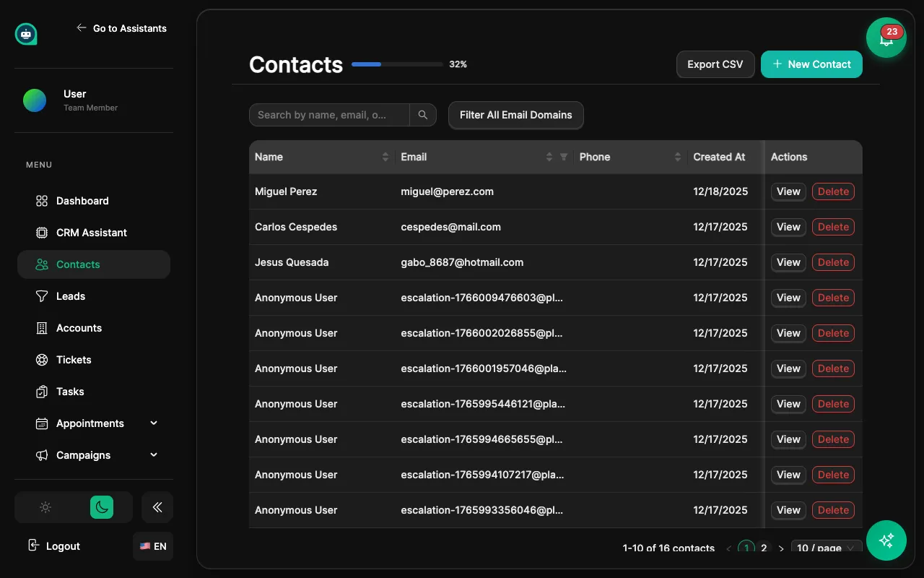Image resolution: width=924 pixels, height=578 pixels.
Task: Expand the Appointments submenu chevron
Action: pos(154,423)
